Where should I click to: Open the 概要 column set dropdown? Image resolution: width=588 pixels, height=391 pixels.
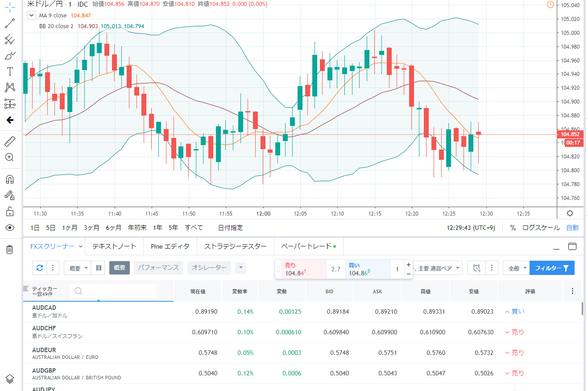coord(78,268)
